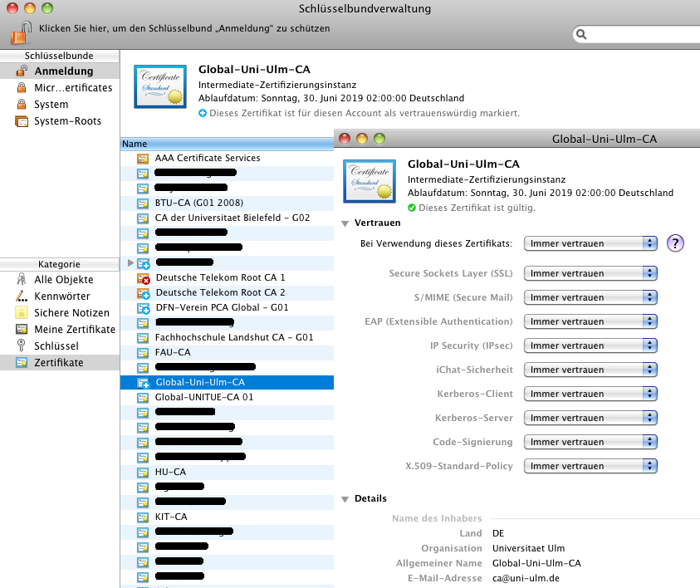This screenshot has height=588, width=700.
Task: Select DFN-Verein PCA Global - G01
Action: 227,307
